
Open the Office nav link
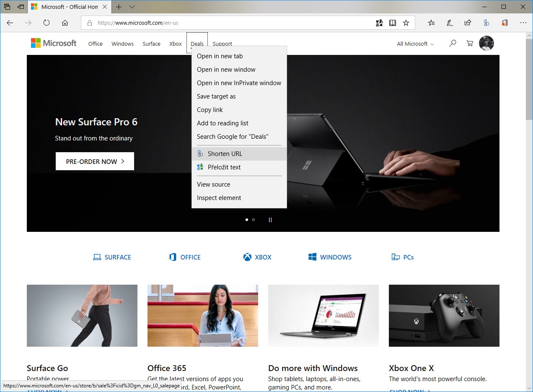tap(95, 44)
